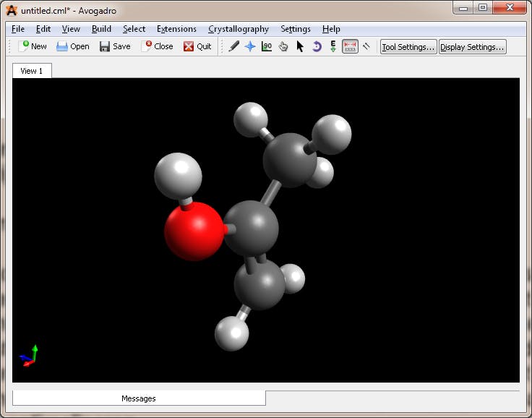Toggle the Measure ruler tool
This screenshot has height=418, width=532.
tap(351, 46)
